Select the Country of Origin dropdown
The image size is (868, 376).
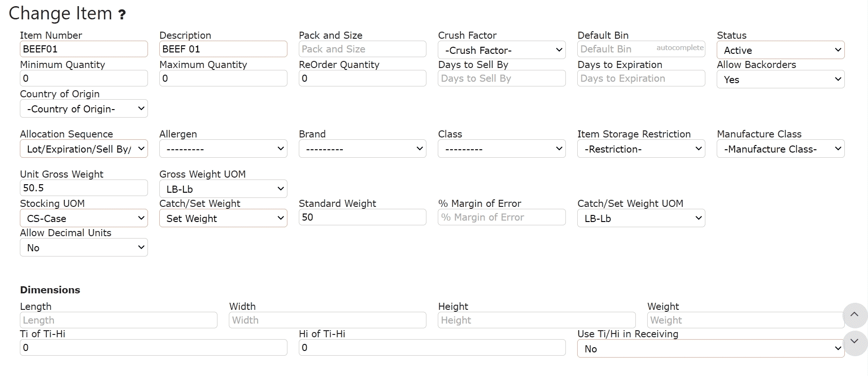coord(84,109)
